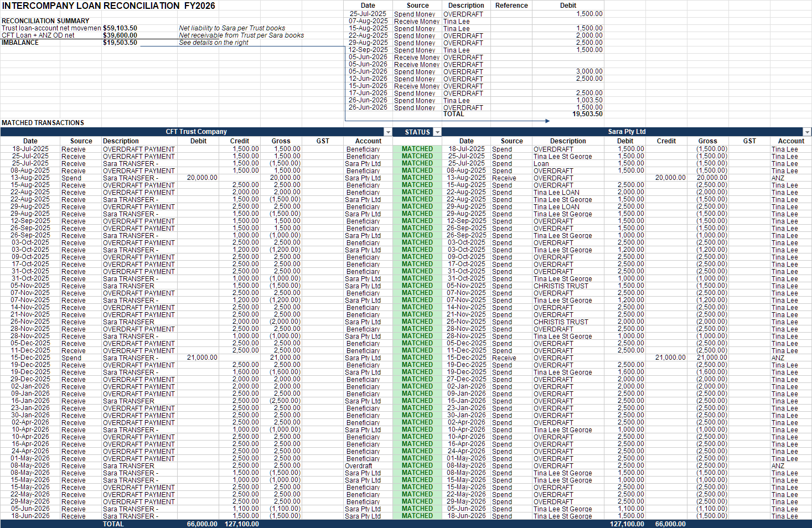Viewport: 812px width, 528px height.
Task: Click the Sara side Source column header
Action: (511, 141)
